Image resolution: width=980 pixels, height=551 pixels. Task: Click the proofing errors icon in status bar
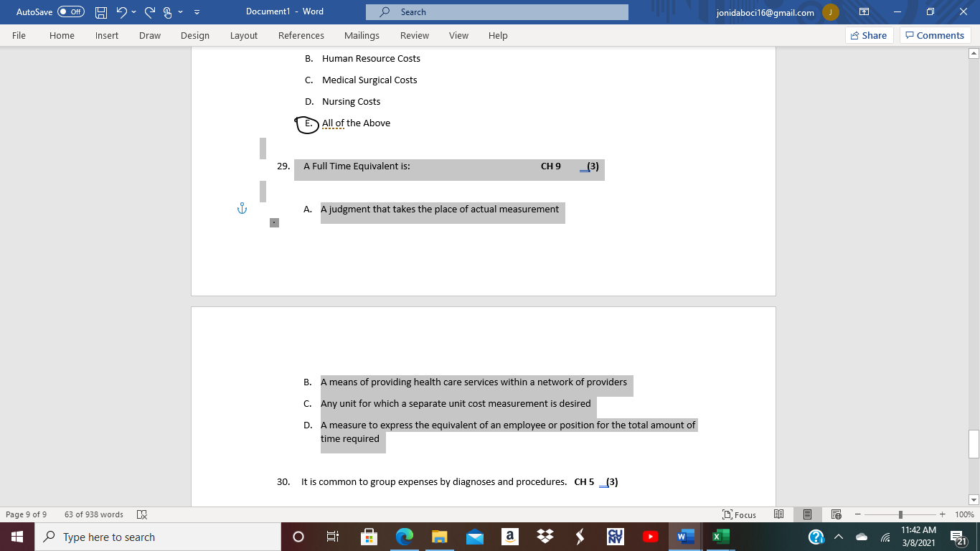tap(141, 514)
